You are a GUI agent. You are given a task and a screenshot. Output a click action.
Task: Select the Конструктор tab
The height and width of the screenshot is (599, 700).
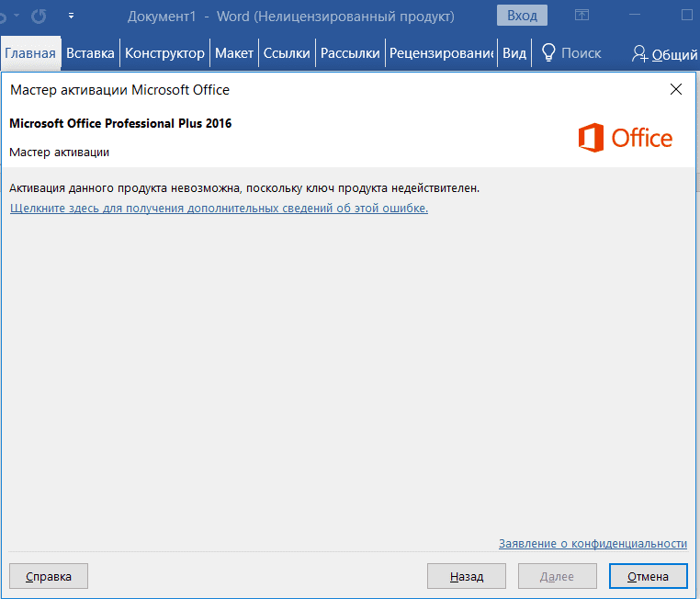pyautogui.click(x=164, y=53)
